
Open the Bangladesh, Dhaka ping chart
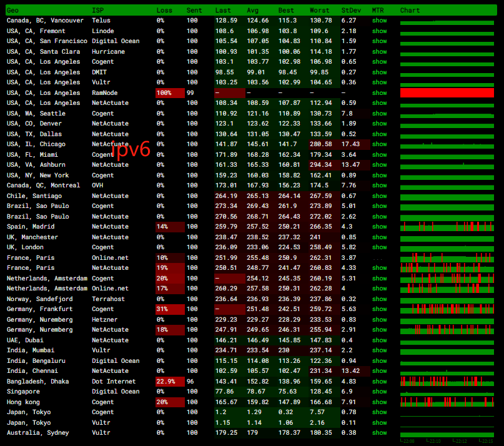click(x=447, y=382)
